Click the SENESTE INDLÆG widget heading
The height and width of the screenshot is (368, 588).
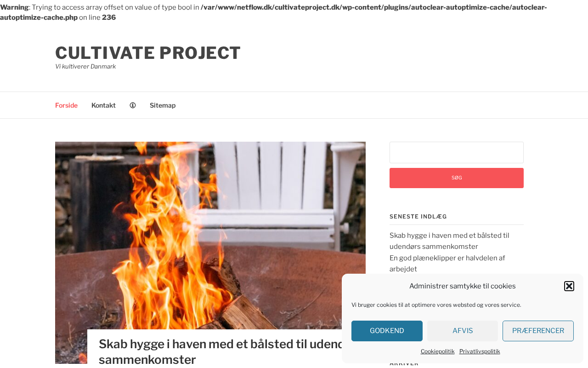pyautogui.click(x=418, y=217)
